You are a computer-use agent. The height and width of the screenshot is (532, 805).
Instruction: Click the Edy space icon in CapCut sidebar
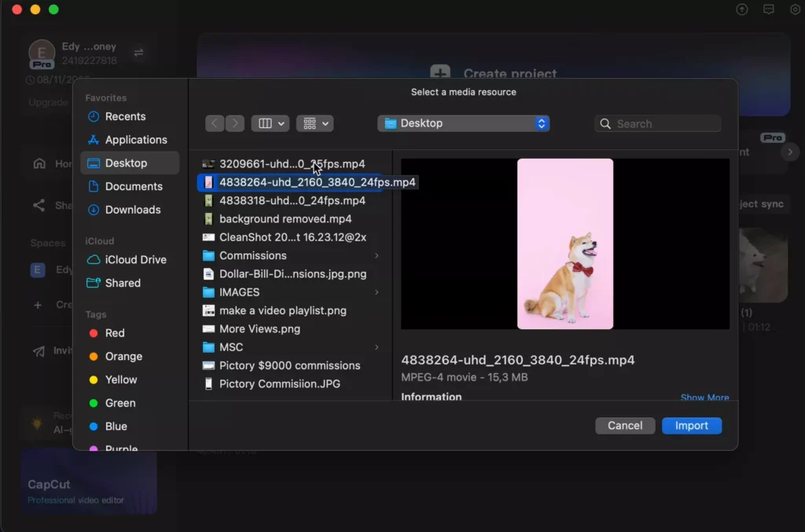pyautogui.click(x=38, y=270)
